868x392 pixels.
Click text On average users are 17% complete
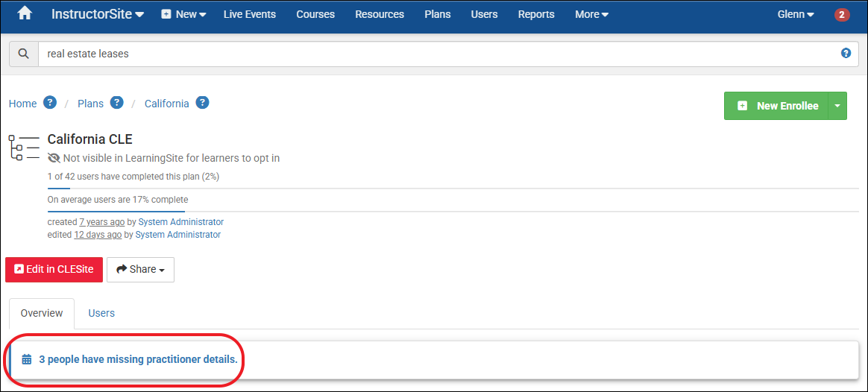point(118,200)
